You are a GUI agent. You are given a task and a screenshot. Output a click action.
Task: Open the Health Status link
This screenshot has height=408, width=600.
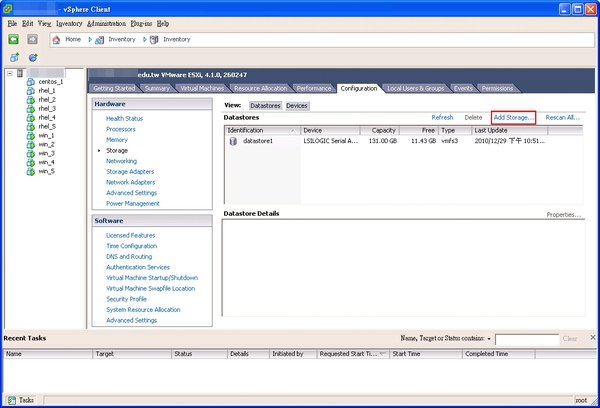[124, 119]
